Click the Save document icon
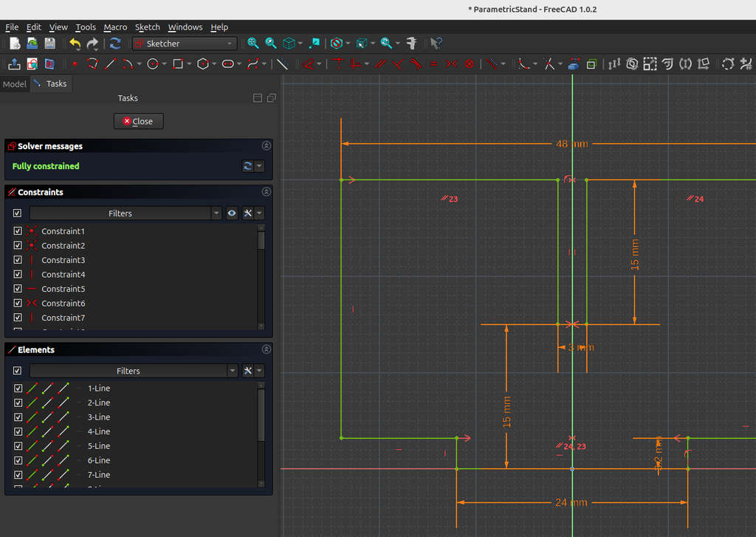This screenshot has height=537, width=756. [50, 44]
